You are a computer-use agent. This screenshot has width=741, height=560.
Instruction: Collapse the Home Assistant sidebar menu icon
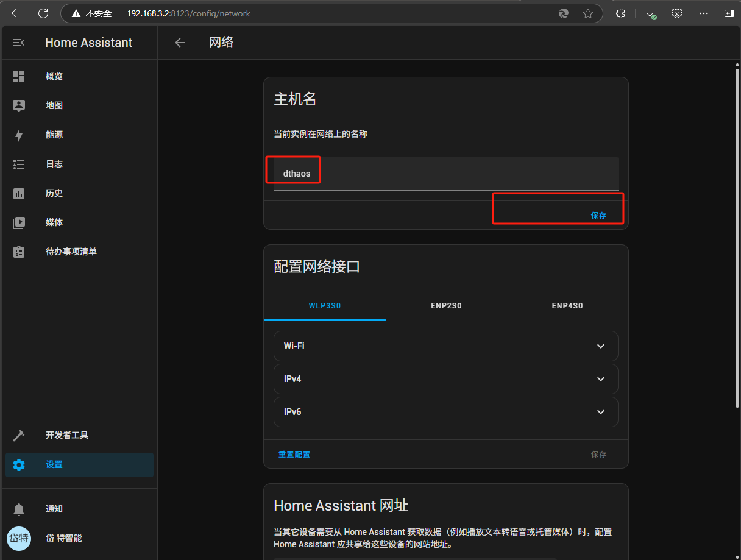click(19, 43)
